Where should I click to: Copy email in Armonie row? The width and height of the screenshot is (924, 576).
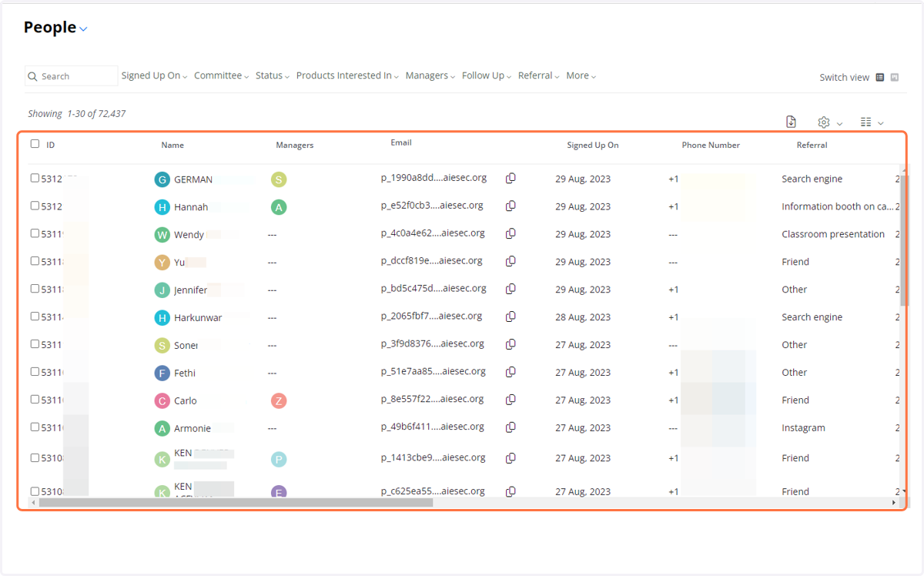pos(511,427)
